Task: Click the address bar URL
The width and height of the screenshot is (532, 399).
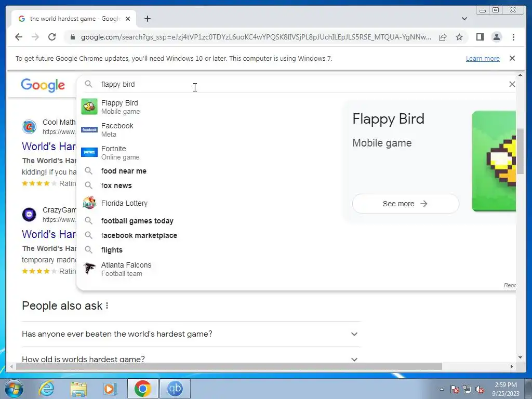Action: (256, 37)
